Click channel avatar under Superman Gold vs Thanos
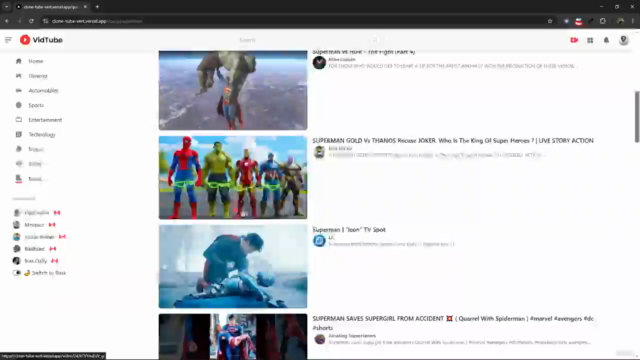This screenshot has height=360, width=640. 319,152
